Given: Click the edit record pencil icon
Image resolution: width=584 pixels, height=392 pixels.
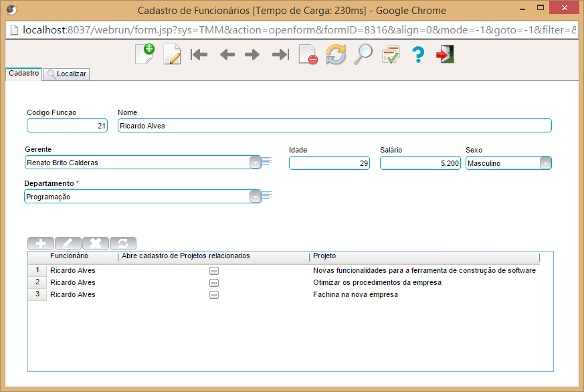Looking at the screenshot, I should pyautogui.click(x=172, y=54).
